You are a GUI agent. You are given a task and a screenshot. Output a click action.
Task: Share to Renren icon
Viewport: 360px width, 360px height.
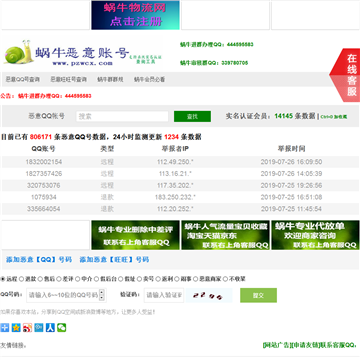(50, 328)
